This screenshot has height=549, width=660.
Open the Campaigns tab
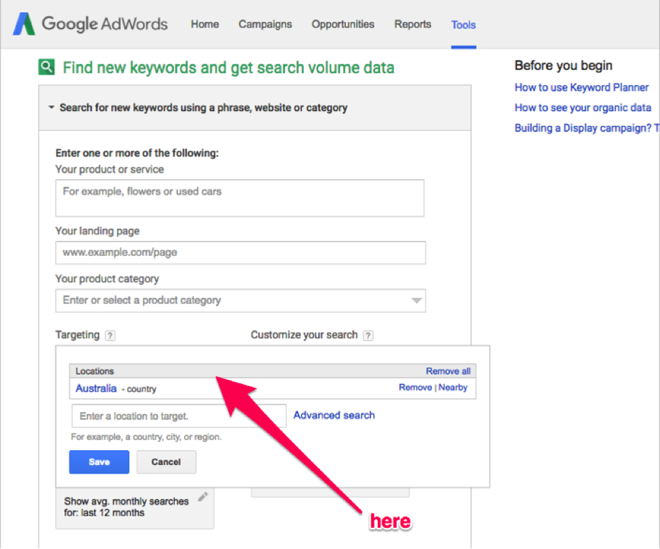[x=265, y=24]
